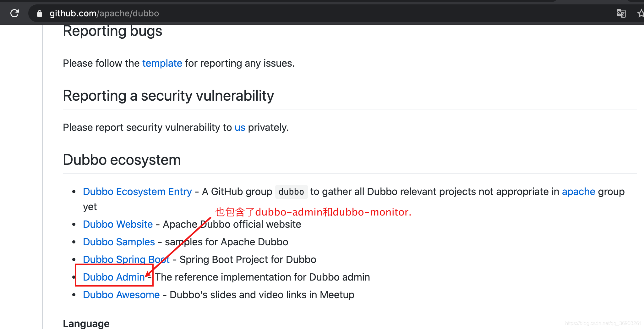Click the 'Reporting bugs' heading
Image resolution: width=644 pixels, height=329 pixels.
point(112,31)
